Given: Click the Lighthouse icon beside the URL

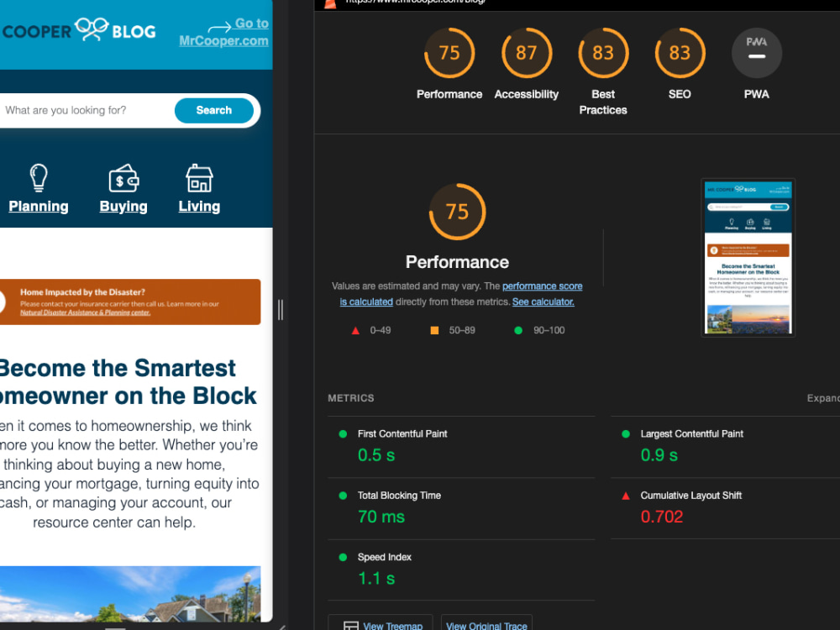Looking at the screenshot, I should (330, 3).
